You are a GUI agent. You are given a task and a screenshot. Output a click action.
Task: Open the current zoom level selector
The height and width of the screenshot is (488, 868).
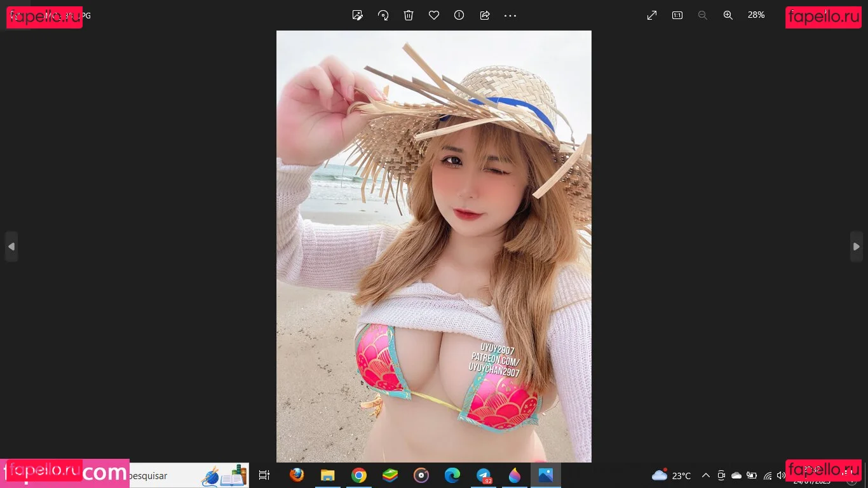pyautogui.click(x=756, y=15)
